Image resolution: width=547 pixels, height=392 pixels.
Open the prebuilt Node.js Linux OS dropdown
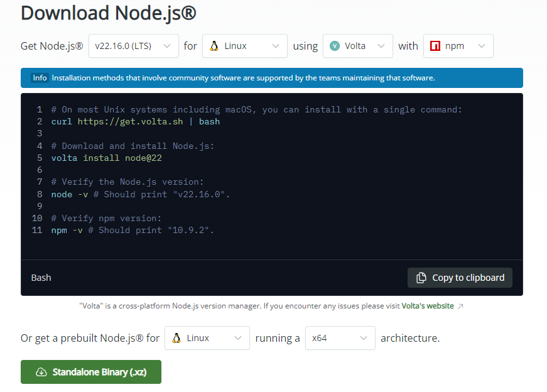[207, 338]
